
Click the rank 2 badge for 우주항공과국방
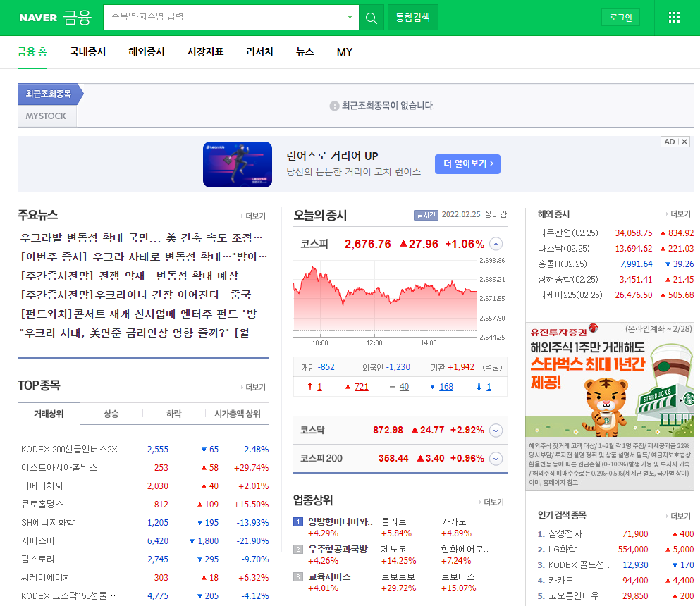(298, 550)
